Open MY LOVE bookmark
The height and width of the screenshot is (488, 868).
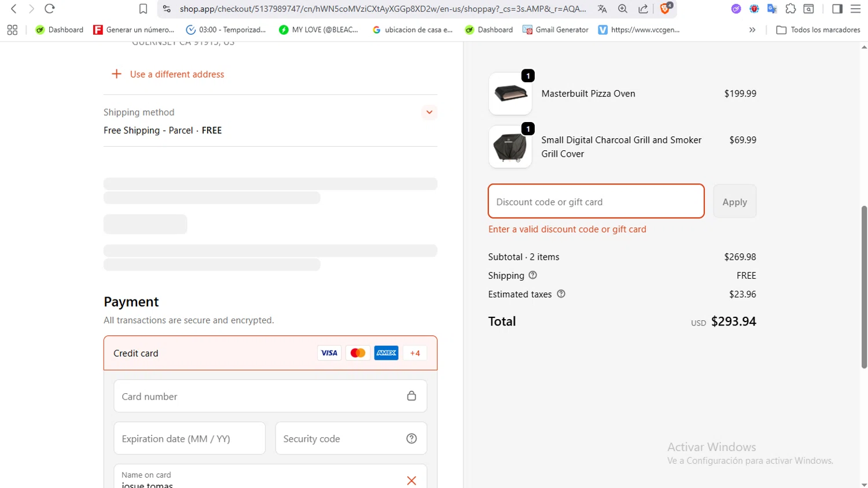318,30
